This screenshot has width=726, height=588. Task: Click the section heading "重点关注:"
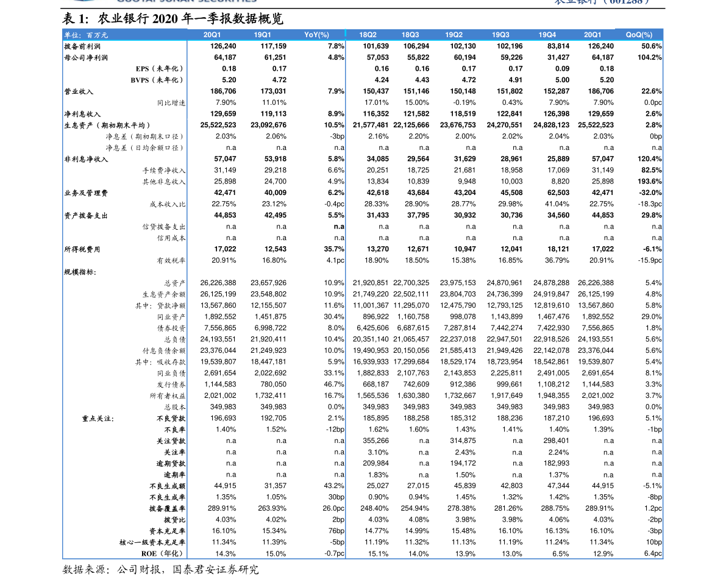pyautogui.click(x=98, y=419)
